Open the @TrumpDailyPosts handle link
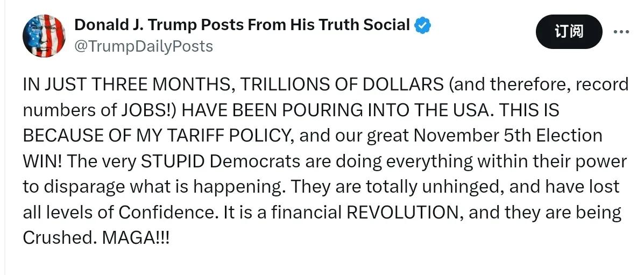Viewport: 644px width, 275px height. pyautogui.click(x=143, y=46)
